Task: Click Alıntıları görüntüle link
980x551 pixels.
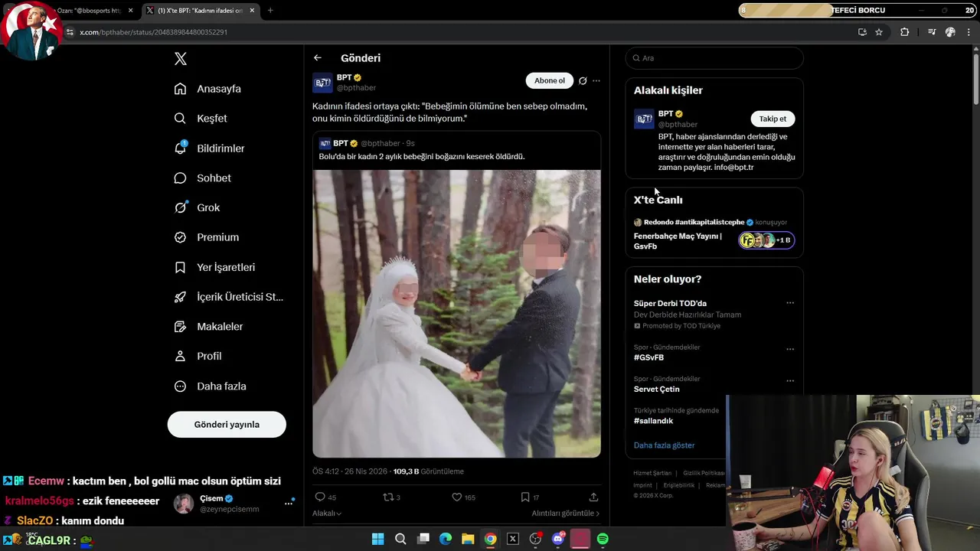Action: [x=566, y=514]
